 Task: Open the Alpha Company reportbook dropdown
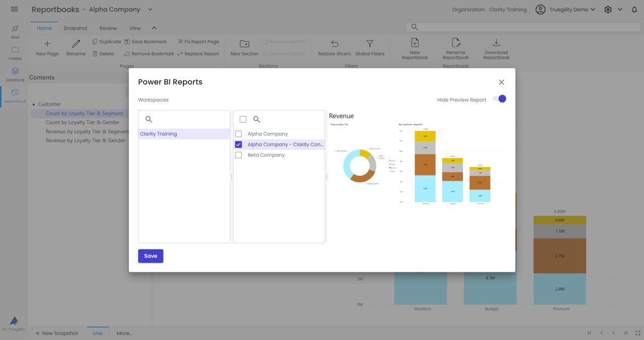(x=149, y=9)
